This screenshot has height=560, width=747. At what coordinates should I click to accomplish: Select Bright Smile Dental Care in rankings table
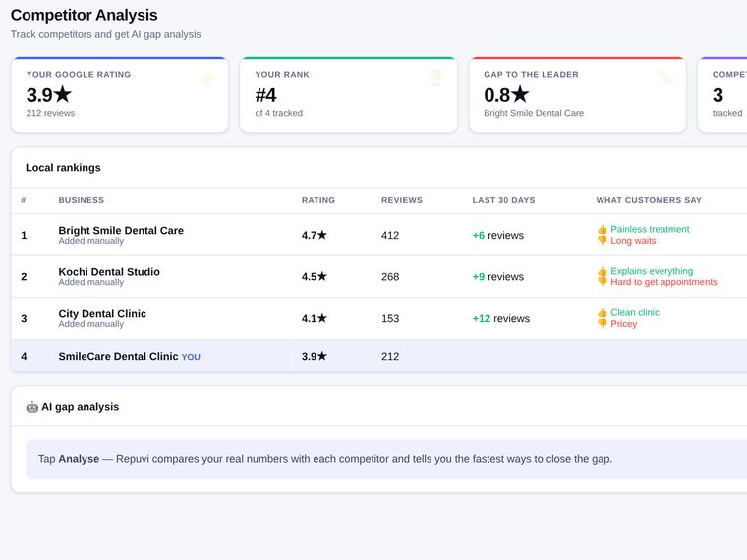(x=121, y=231)
